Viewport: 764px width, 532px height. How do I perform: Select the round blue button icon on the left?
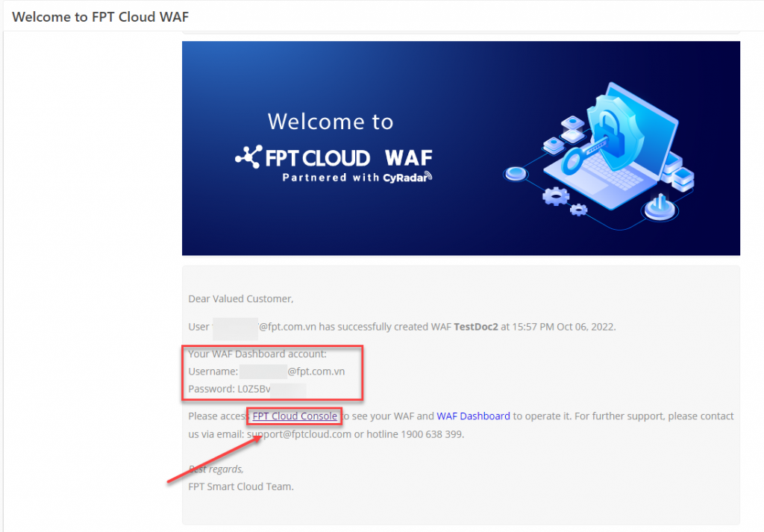[x=516, y=173]
